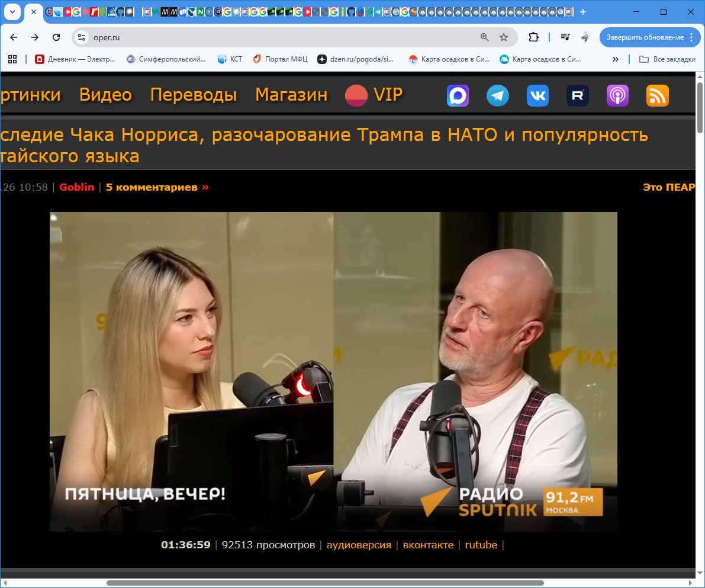Open the MAX messenger icon

(458, 95)
